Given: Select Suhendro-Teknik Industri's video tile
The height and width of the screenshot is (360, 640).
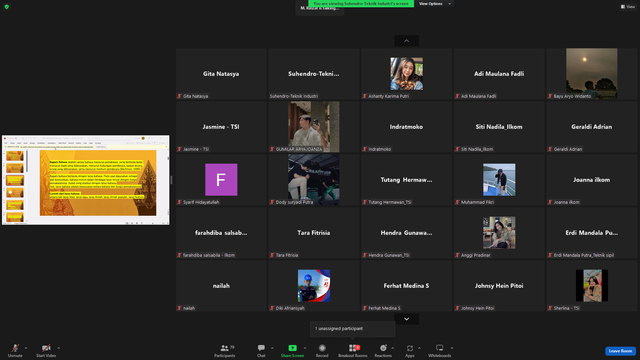Looking at the screenshot, I should pos(313,74).
